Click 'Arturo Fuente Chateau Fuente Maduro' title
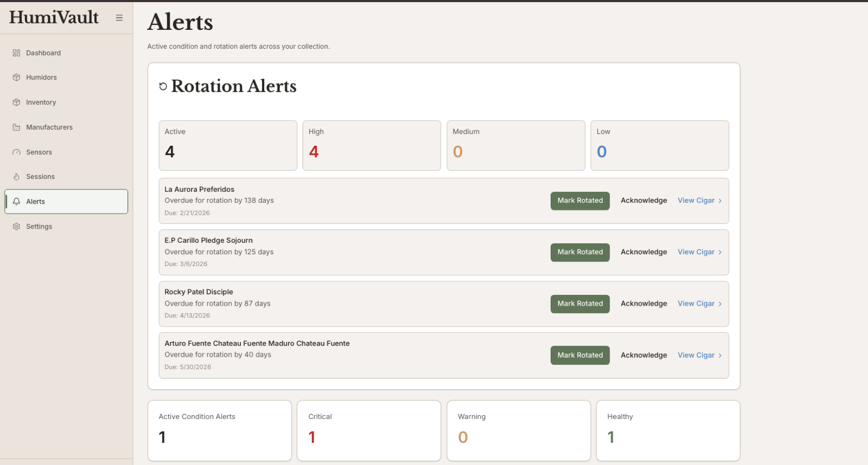 pos(257,344)
